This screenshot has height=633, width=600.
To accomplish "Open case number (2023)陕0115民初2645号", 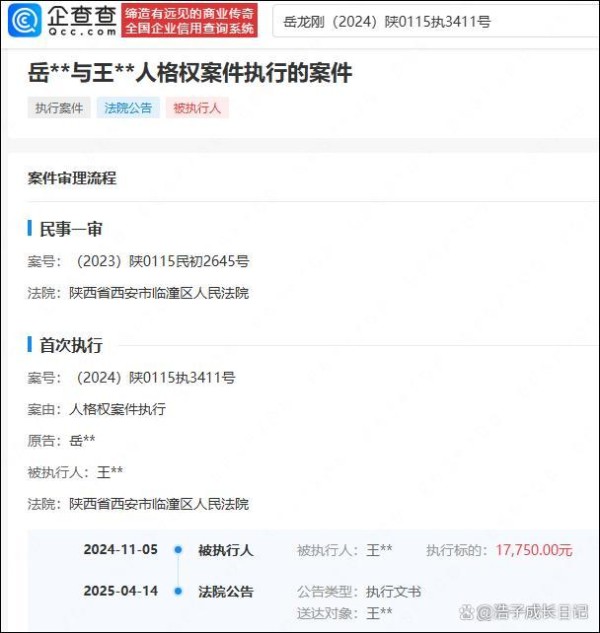I will point(163,261).
